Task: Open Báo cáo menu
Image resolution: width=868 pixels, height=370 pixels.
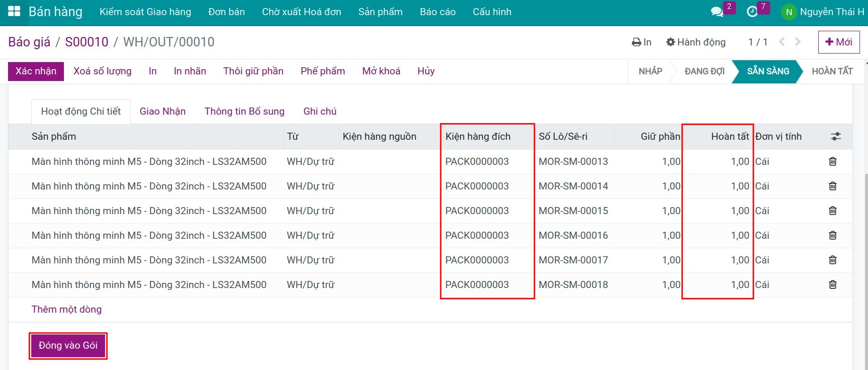Action: point(438,12)
